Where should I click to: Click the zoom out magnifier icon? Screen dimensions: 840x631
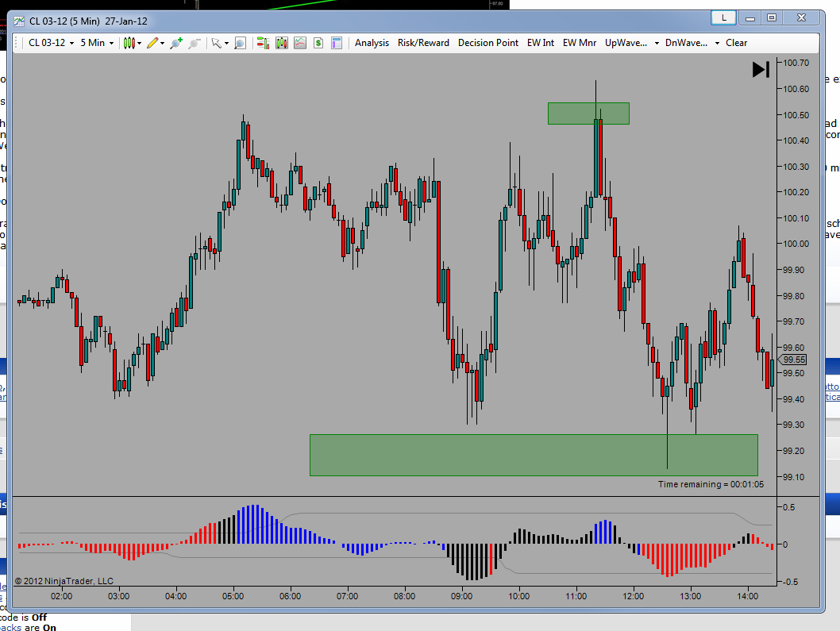tap(194, 43)
